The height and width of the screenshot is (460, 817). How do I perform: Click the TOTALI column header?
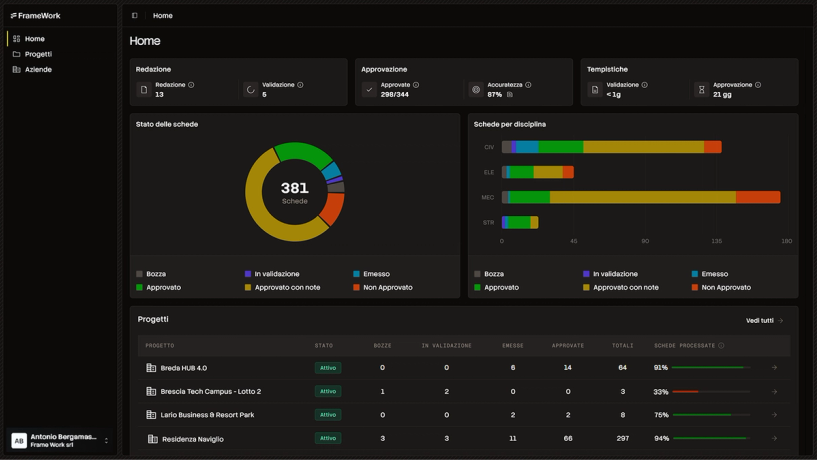click(x=623, y=345)
